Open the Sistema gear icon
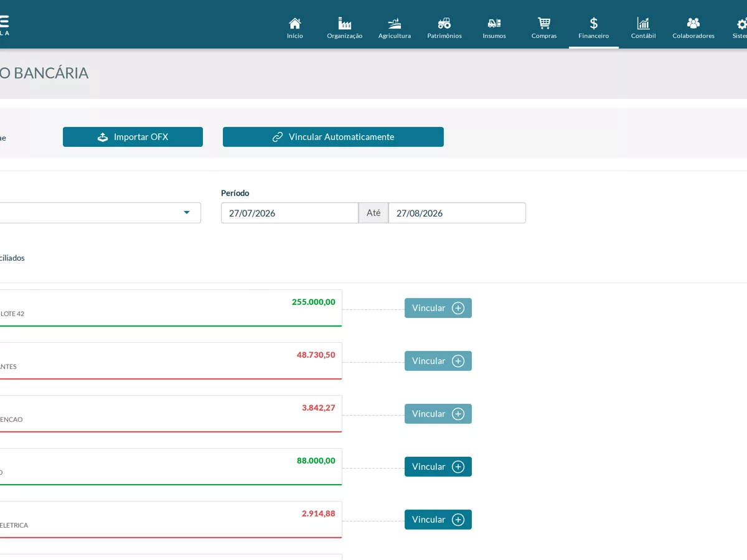The image size is (747, 560). (741, 24)
